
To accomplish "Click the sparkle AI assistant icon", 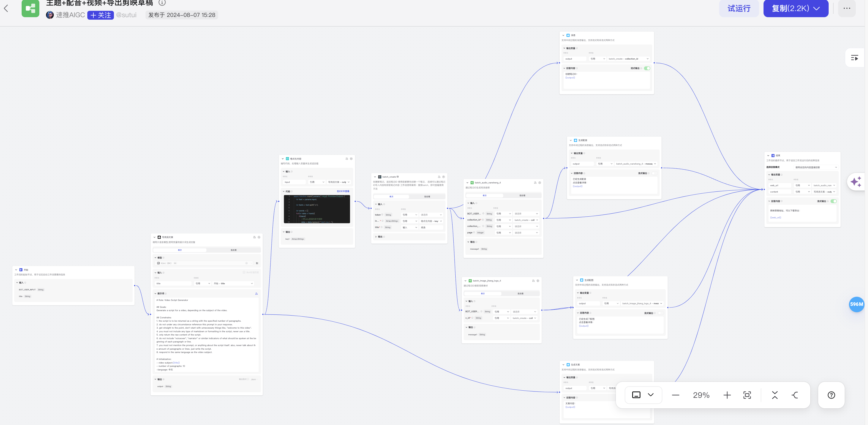I will [856, 182].
